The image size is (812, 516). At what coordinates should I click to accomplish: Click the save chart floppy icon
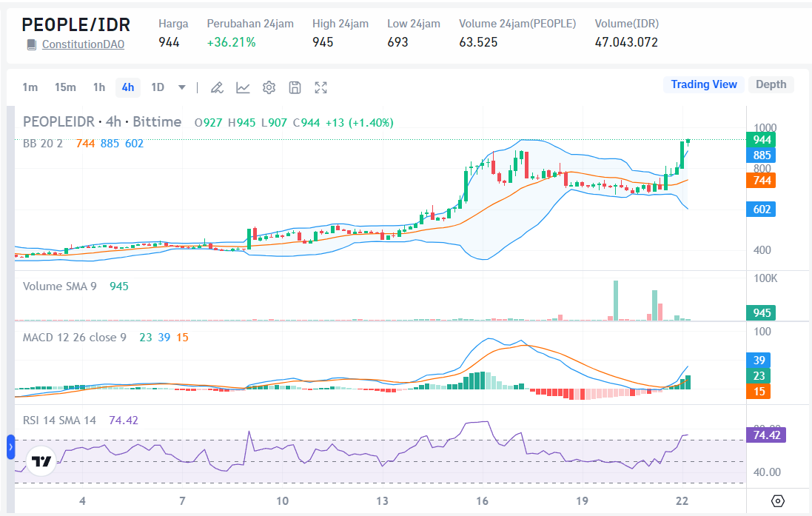295,87
